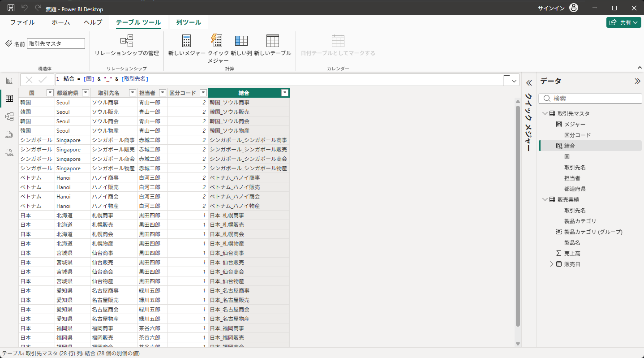Select Table view icon in sidebar
The height and width of the screenshot is (358, 644).
(9, 99)
